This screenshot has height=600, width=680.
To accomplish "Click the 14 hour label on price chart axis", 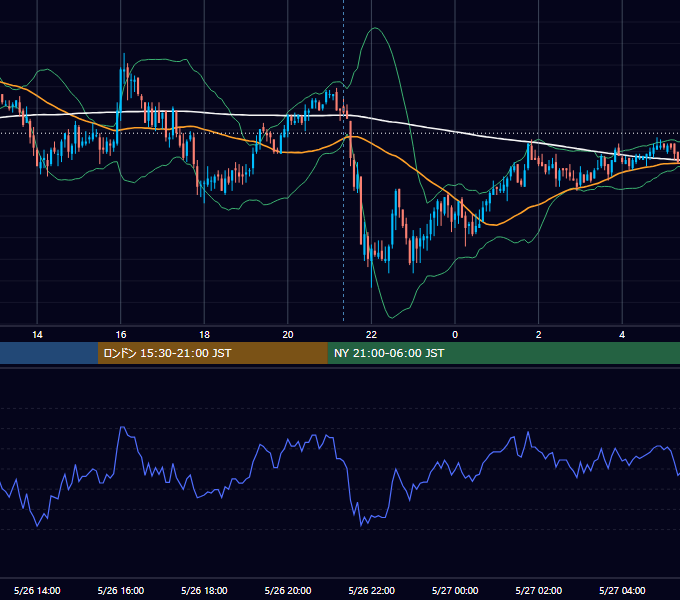I will coord(37,335).
